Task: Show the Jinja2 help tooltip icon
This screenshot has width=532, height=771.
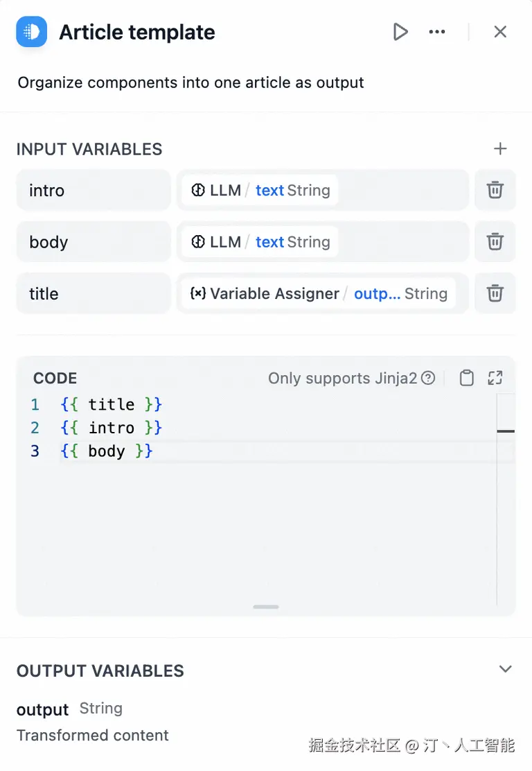Action: pos(429,378)
